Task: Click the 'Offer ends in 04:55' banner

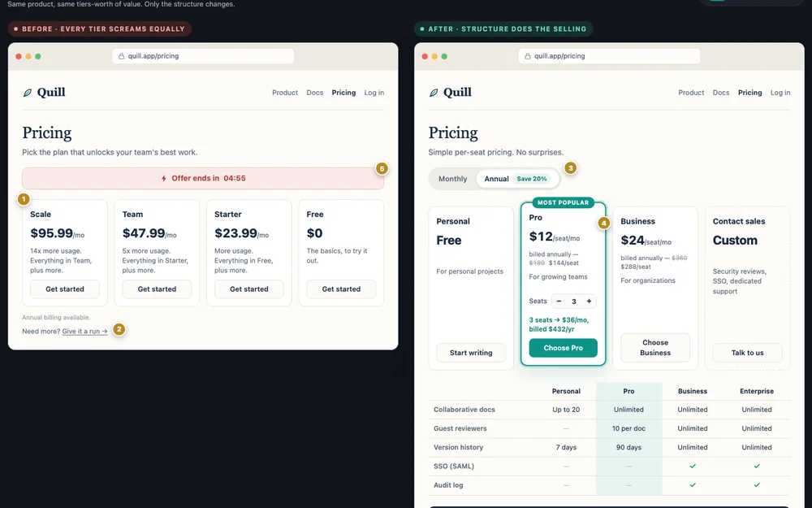Action: pyautogui.click(x=203, y=178)
